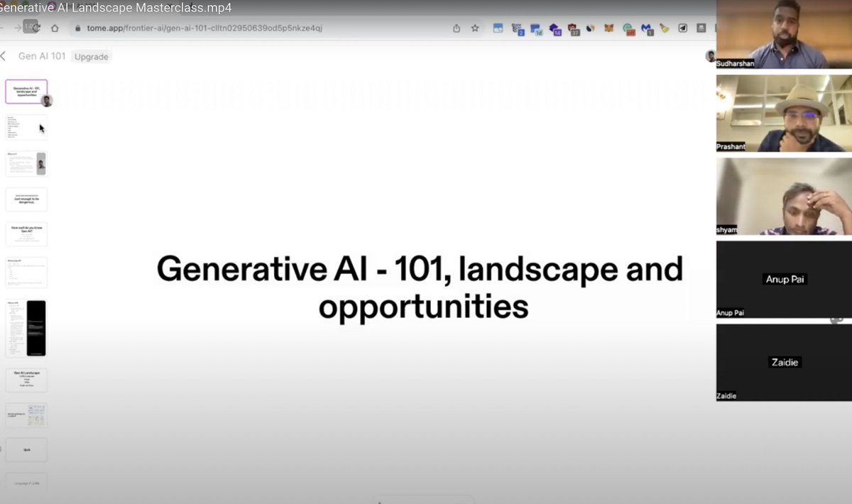Screen dimensions: 852x504
Task: Click the browser reload icon
Action: click(35, 28)
